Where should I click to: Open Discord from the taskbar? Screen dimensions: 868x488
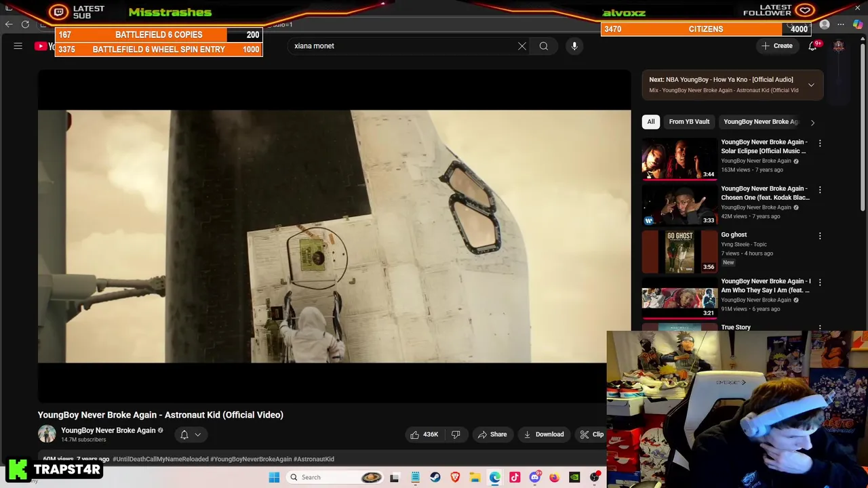coord(535,477)
